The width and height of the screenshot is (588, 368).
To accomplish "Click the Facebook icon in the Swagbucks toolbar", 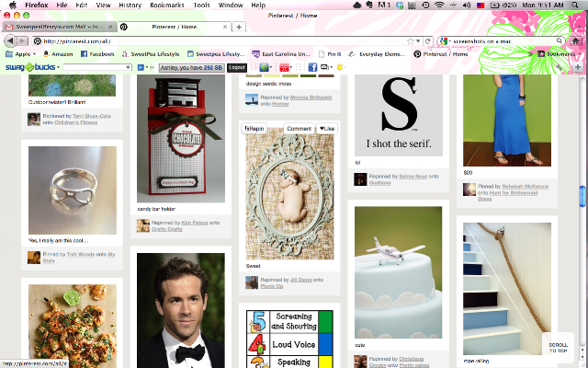I will click(312, 67).
